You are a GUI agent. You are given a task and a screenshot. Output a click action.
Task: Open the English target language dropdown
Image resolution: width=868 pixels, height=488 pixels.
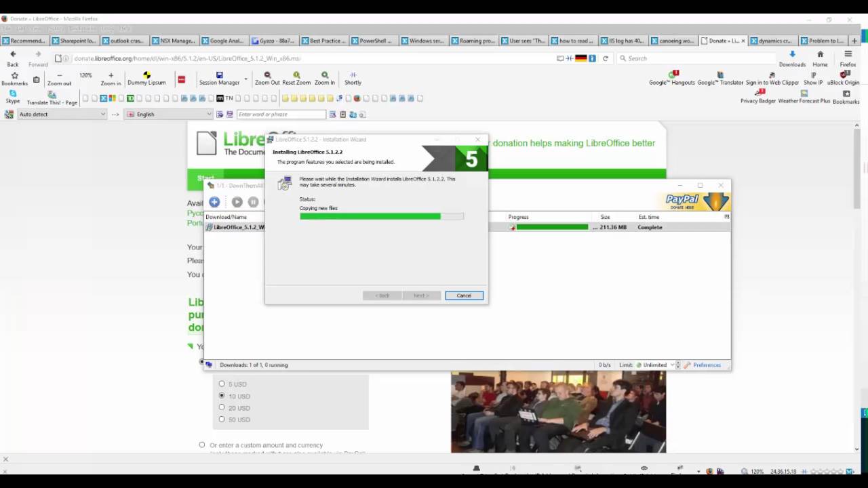170,115
